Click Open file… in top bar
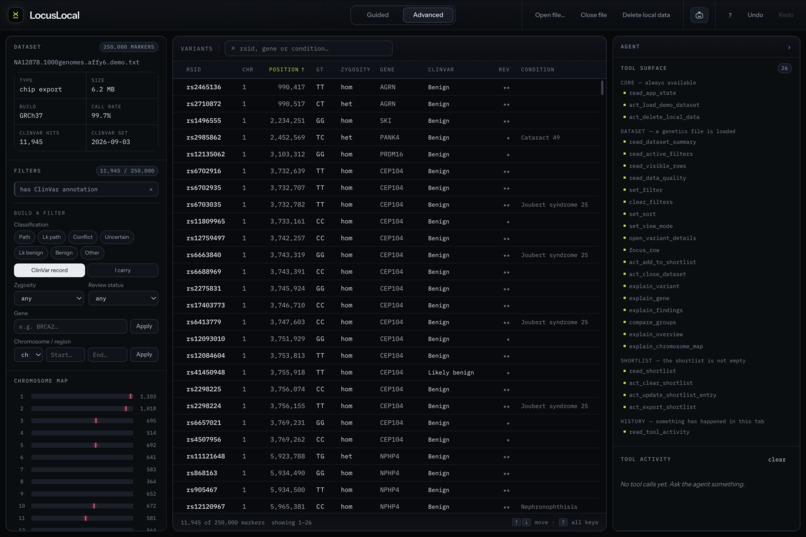Viewport: 806px width, 537px height. (x=549, y=15)
